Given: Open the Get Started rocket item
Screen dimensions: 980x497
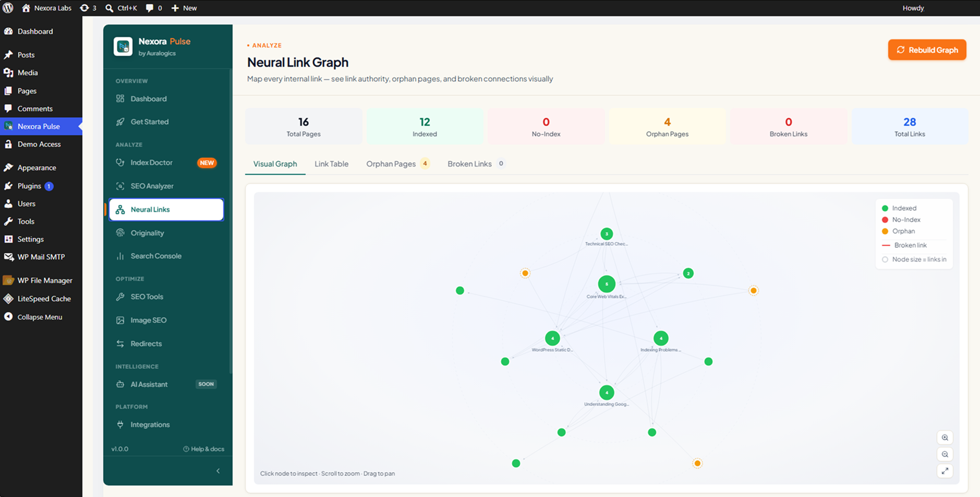Looking at the screenshot, I should tap(166, 122).
